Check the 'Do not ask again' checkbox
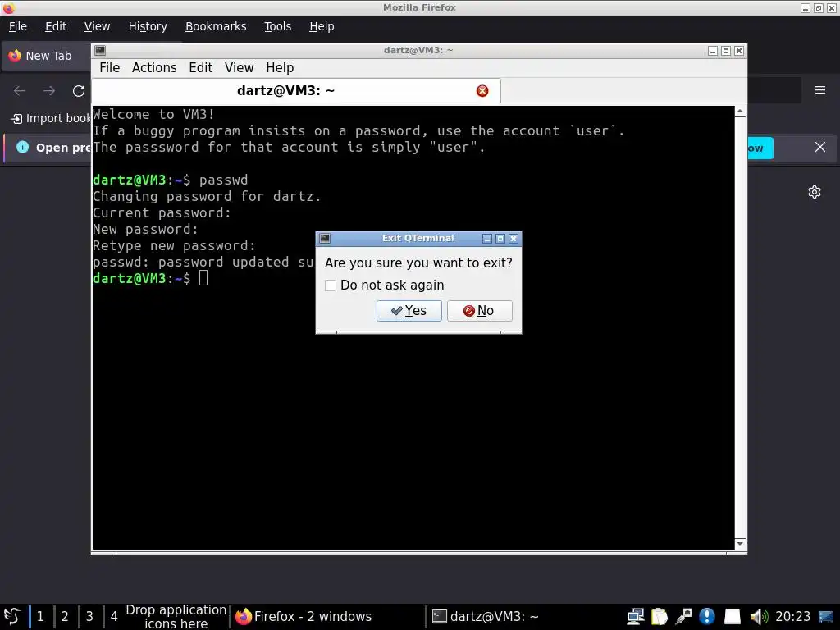Image resolution: width=840 pixels, height=630 pixels. (x=331, y=285)
